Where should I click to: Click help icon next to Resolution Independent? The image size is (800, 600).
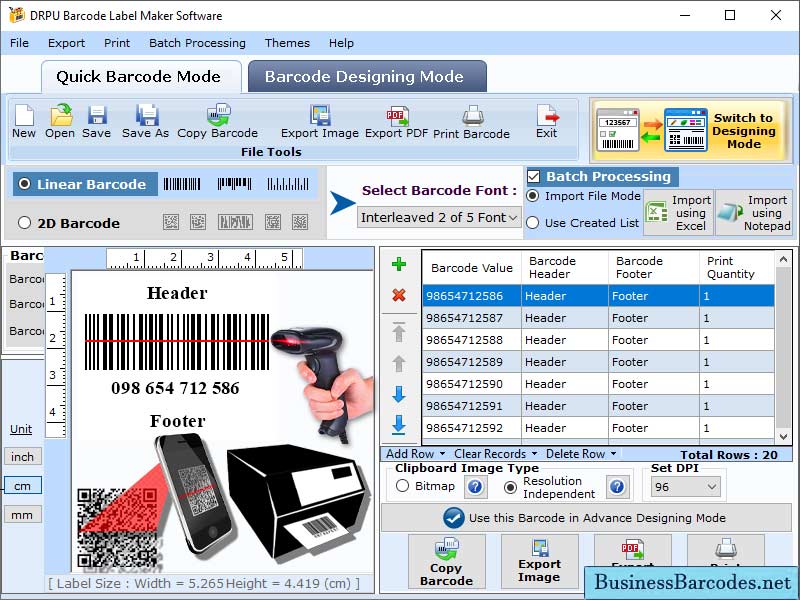pos(617,487)
